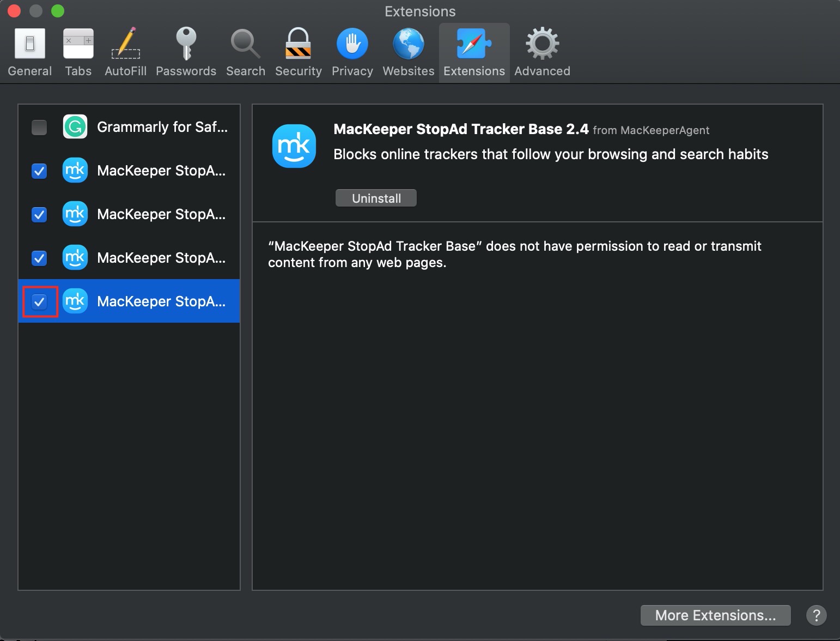Click the MacKeeper StopAd Tracker Base 2.4 title
This screenshot has width=840, height=641.
pos(461,129)
